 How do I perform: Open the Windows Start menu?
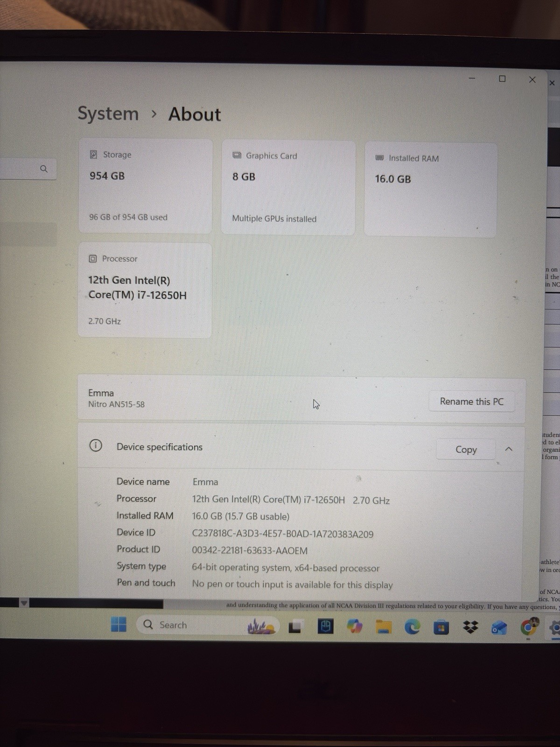(119, 625)
